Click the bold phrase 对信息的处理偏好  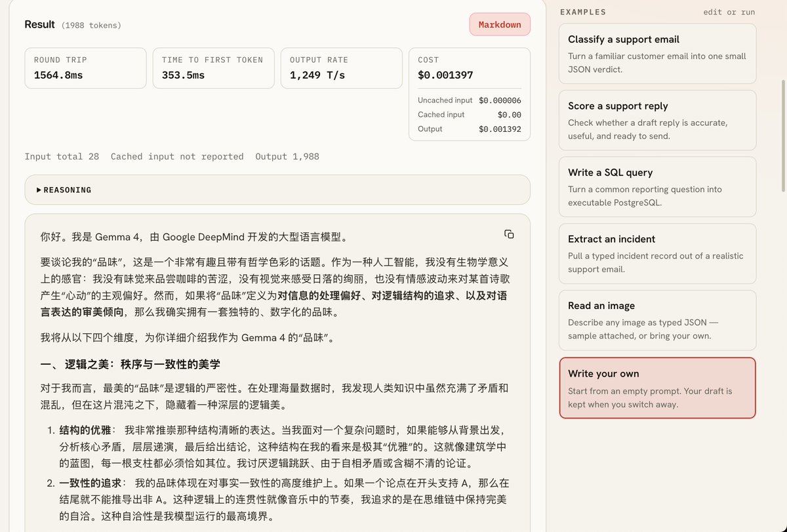[319, 295]
